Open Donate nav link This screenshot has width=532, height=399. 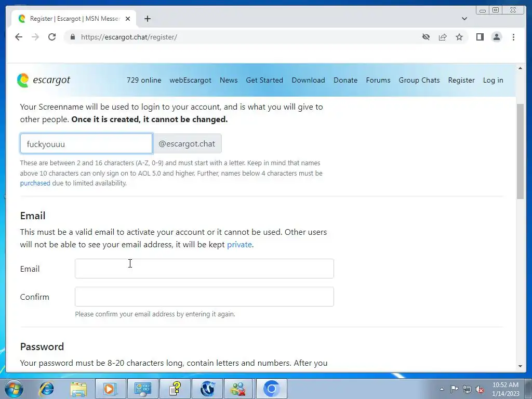point(345,81)
